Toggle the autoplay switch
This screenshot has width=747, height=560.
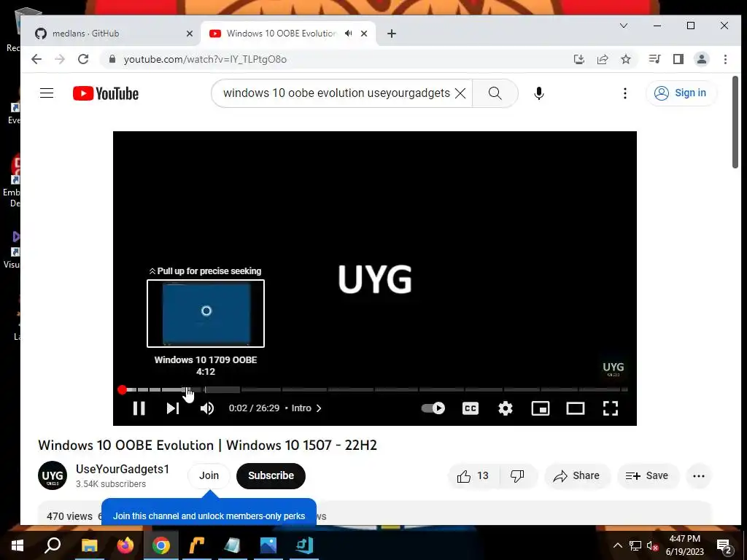pos(433,408)
